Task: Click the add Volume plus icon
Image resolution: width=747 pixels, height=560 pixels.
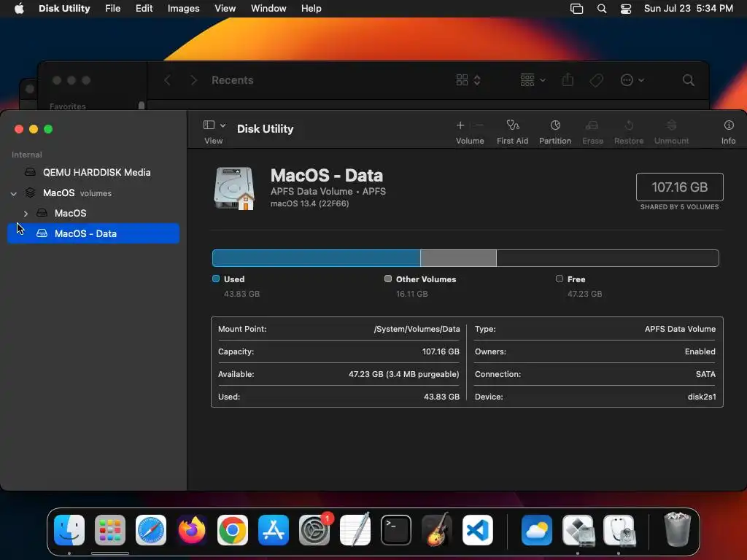Action: (x=460, y=125)
